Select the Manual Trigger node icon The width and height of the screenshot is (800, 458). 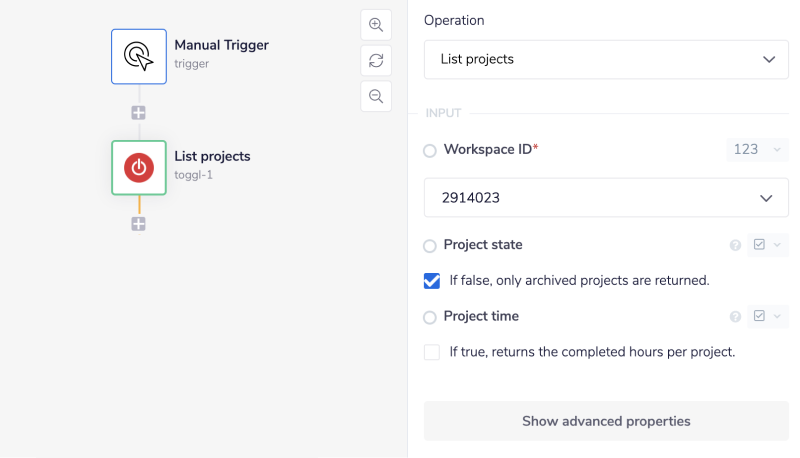pos(139,56)
